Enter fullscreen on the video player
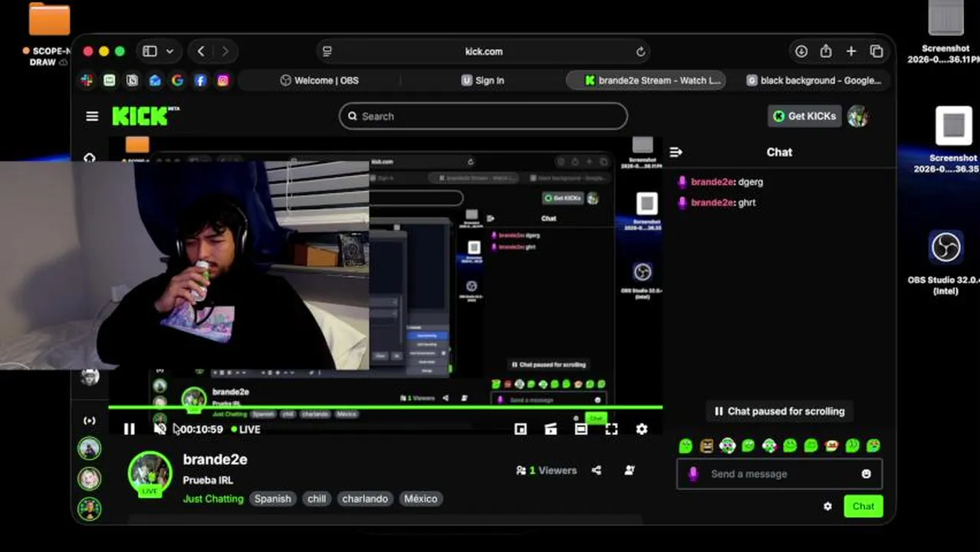The height and width of the screenshot is (552, 980). [x=611, y=429]
